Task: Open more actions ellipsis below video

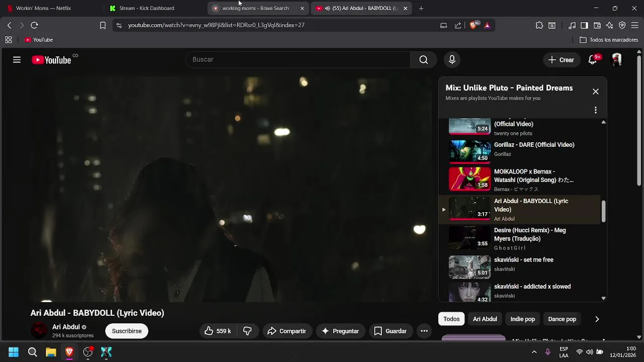Action: pyautogui.click(x=424, y=331)
